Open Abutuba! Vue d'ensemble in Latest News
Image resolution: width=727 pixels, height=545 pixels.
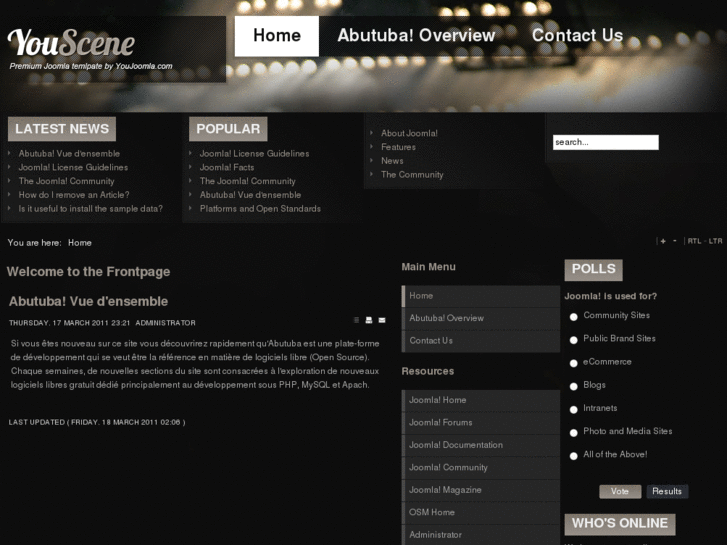pyautogui.click(x=69, y=154)
